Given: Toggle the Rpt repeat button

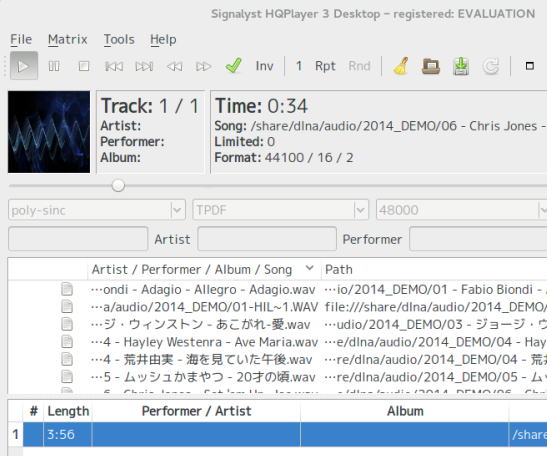Looking at the screenshot, I should (x=325, y=66).
